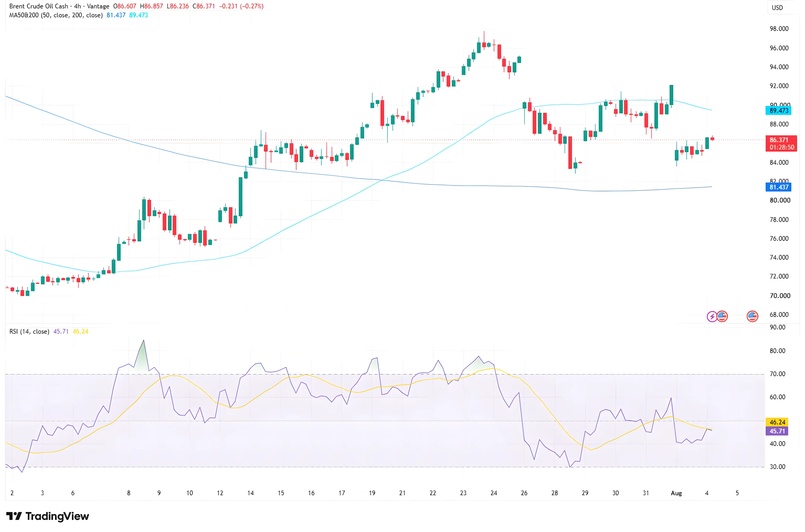Click the 70.00 RSI axis label

tap(778, 374)
